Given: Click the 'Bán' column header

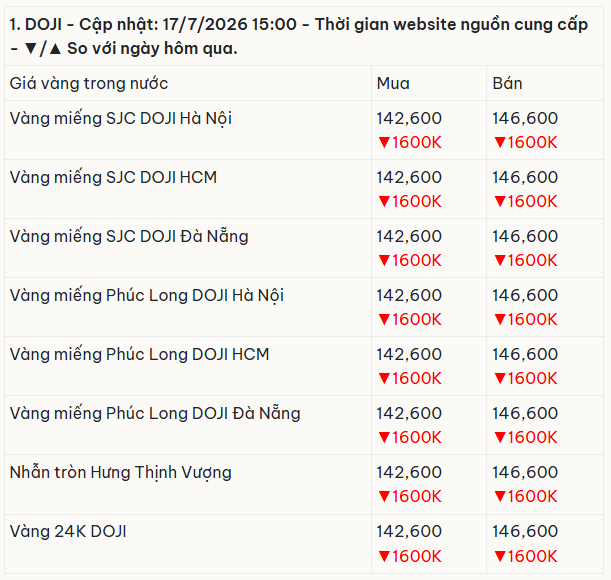Looking at the screenshot, I should click(507, 83).
